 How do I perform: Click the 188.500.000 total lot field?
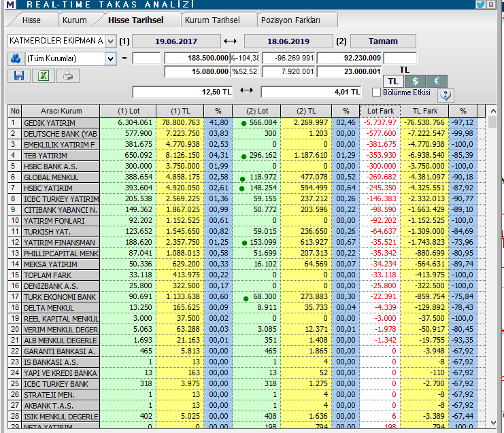pos(197,58)
